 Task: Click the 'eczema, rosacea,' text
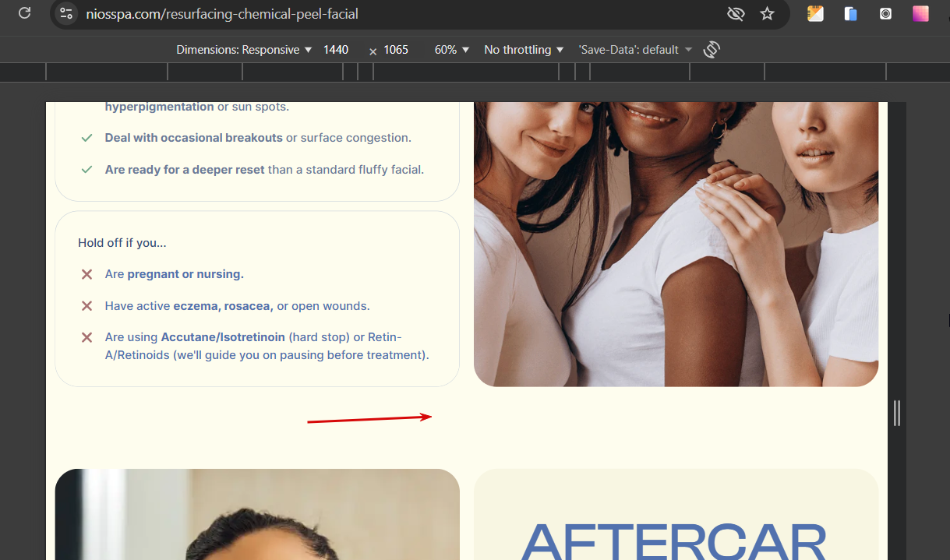coord(224,306)
